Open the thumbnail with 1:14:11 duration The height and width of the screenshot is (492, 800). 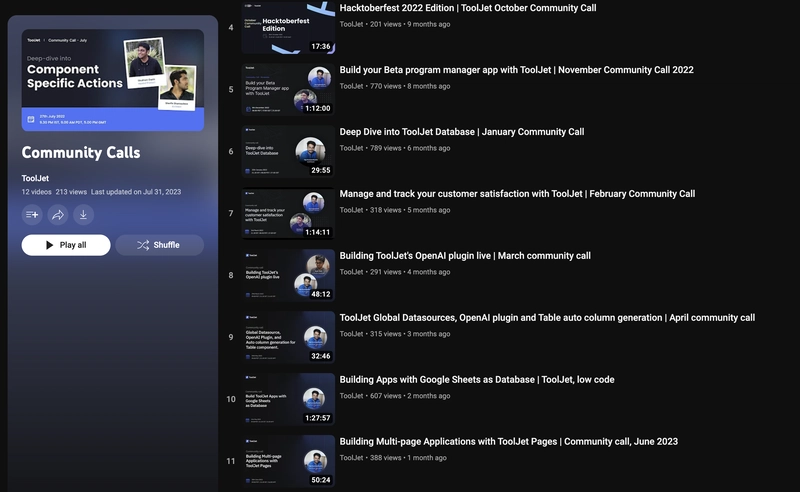tap(288, 213)
